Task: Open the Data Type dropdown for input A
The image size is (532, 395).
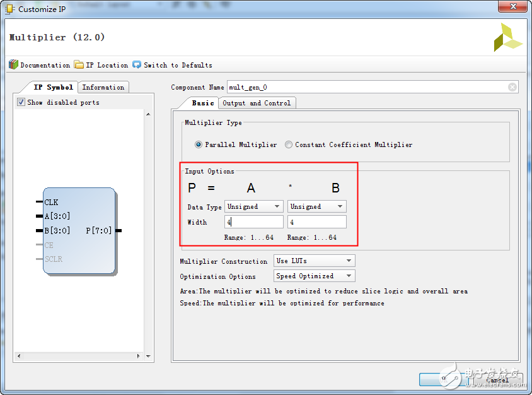Action: click(x=253, y=206)
